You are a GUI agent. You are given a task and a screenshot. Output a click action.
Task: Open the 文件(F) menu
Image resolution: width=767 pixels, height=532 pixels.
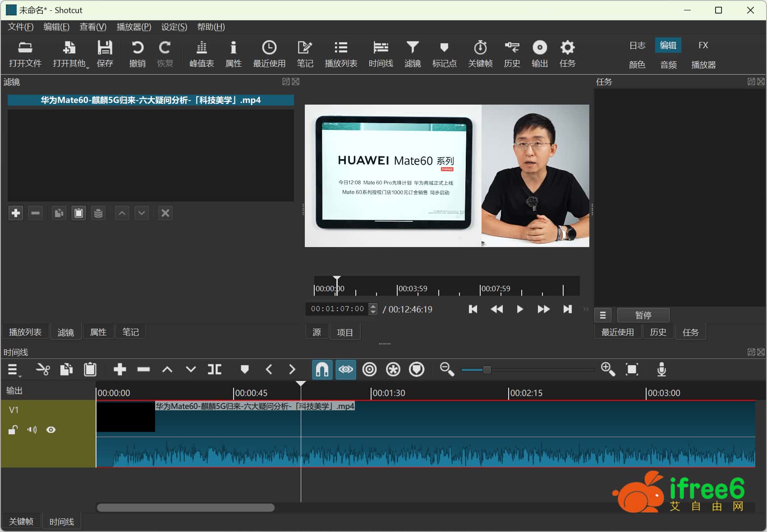click(x=21, y=27)
